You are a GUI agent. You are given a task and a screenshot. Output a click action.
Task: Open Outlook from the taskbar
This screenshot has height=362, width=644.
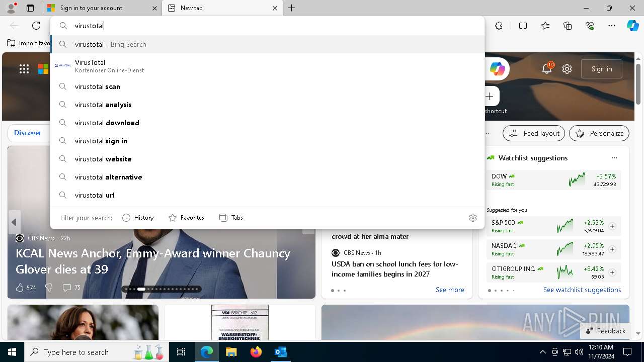coord(280,352)
